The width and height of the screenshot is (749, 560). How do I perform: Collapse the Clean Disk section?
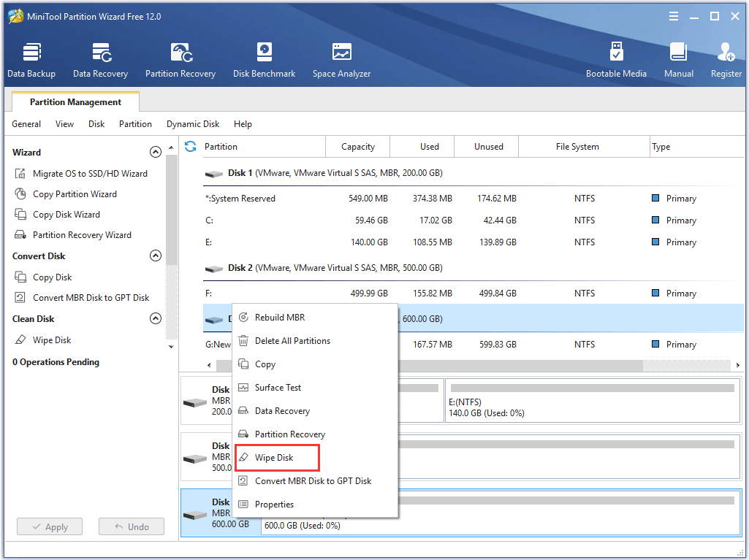(x=156, y=318)
